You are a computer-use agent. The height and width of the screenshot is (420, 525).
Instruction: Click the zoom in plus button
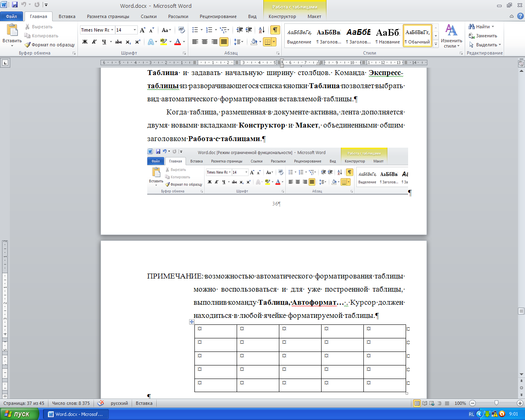[520, 403]
